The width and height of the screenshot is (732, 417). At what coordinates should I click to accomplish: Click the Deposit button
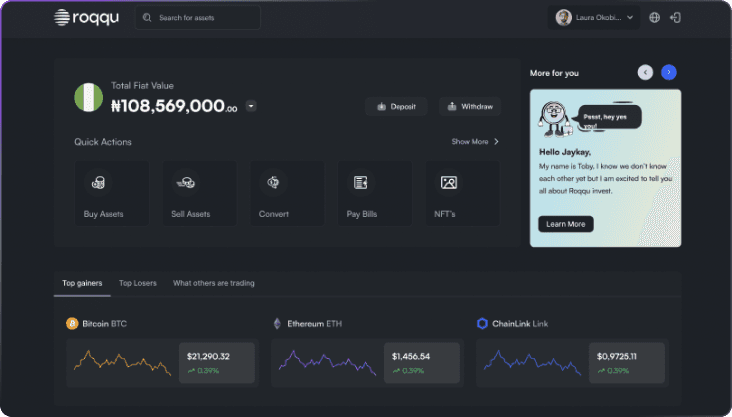click(x=396, y=106)
